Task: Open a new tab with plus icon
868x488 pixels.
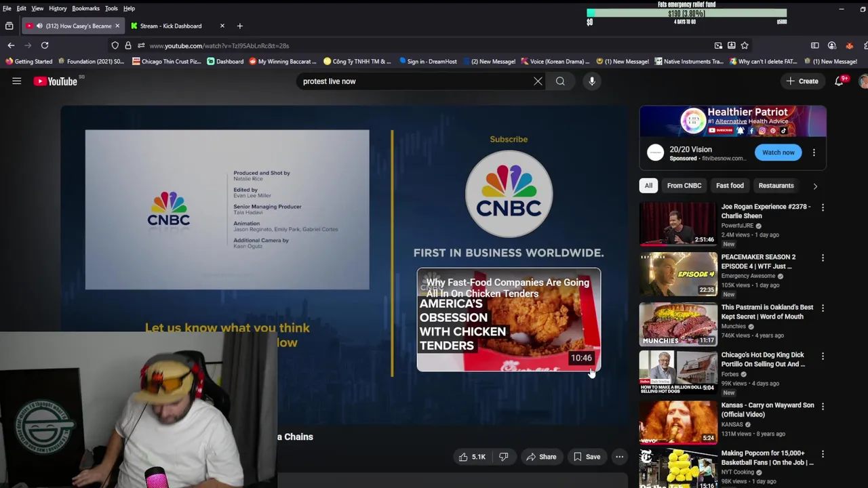Action: (x=239, y=26)
